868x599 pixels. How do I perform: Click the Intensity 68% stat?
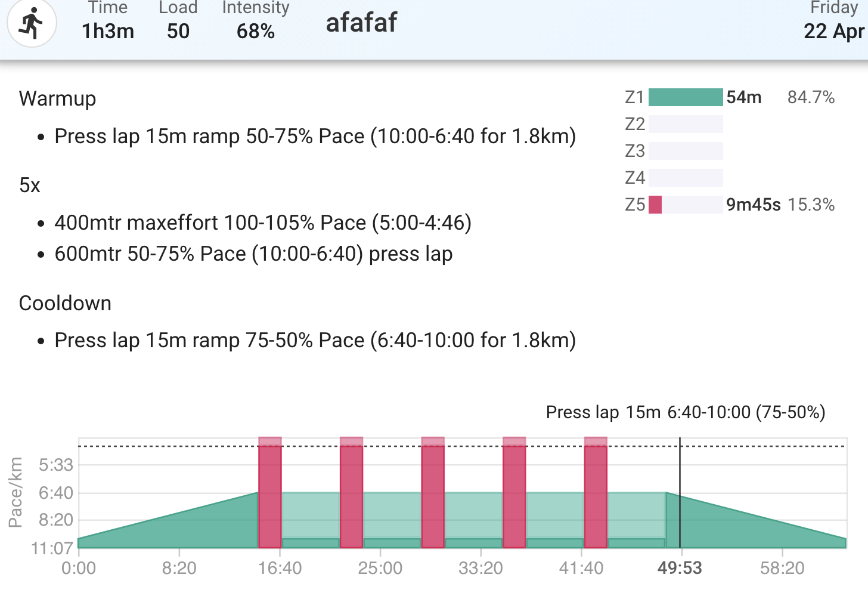(x=255, y=20)
